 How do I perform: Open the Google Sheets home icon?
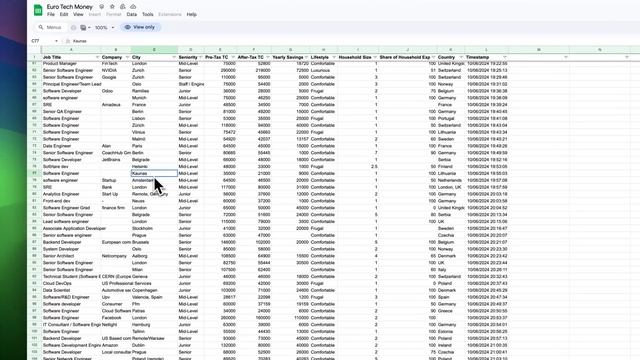pyautogui.click(x=38, y=10)
